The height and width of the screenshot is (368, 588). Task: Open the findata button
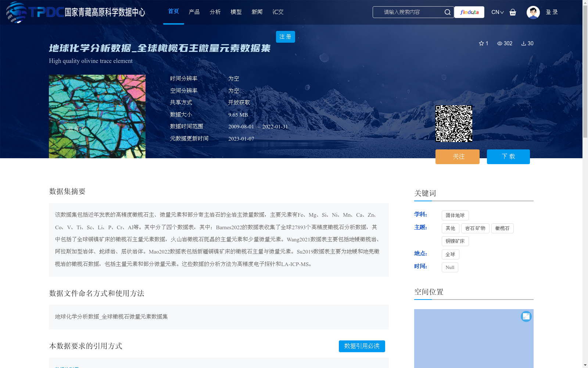(x=469, y=12)
